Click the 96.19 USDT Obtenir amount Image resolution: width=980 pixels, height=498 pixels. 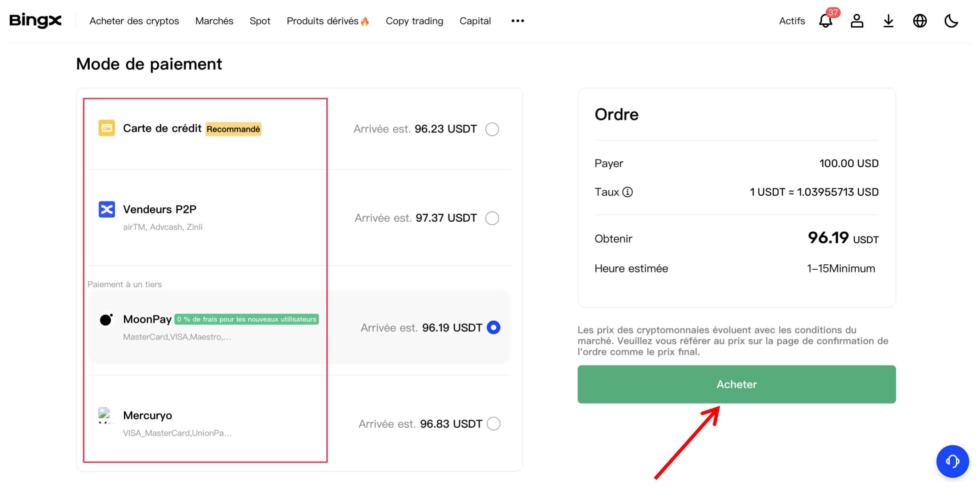click(x=843, y=238)
